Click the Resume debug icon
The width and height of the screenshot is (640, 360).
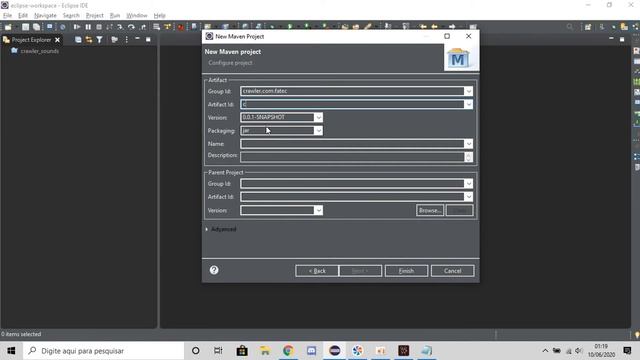tap(77, 27)
